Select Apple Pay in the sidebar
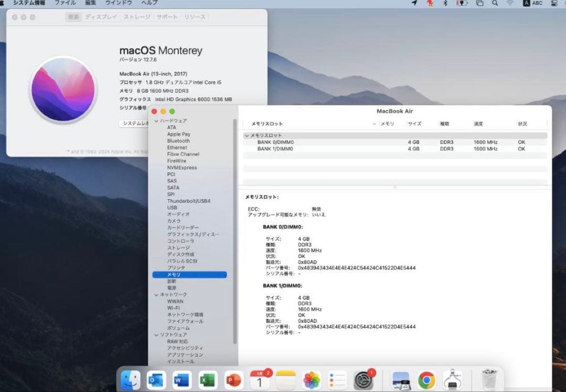 [x=178, y=134]
